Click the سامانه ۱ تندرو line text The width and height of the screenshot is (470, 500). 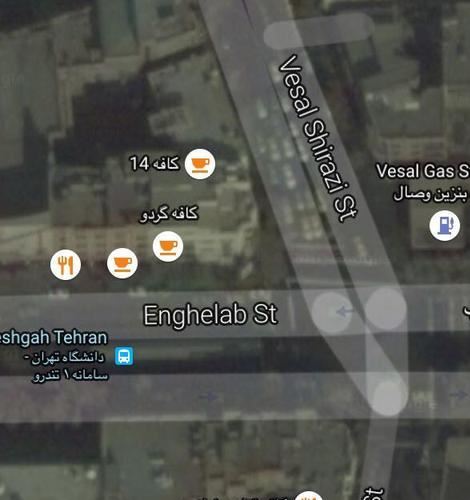tap(70, 376)
